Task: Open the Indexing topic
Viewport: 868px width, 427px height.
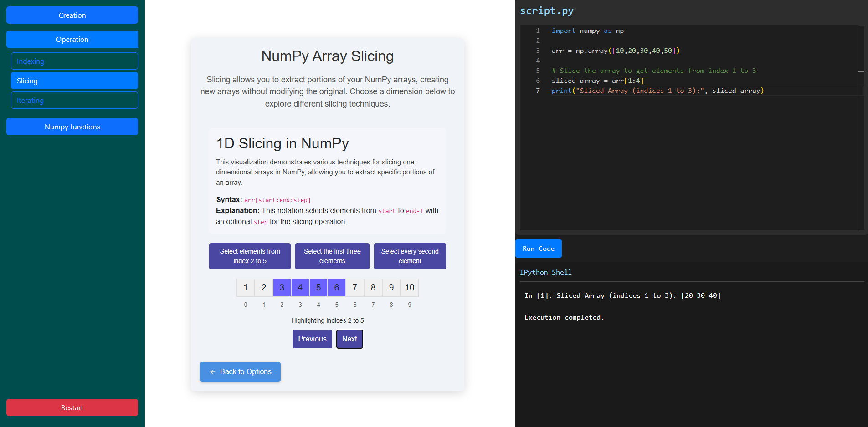Action: tap(74, 61)
